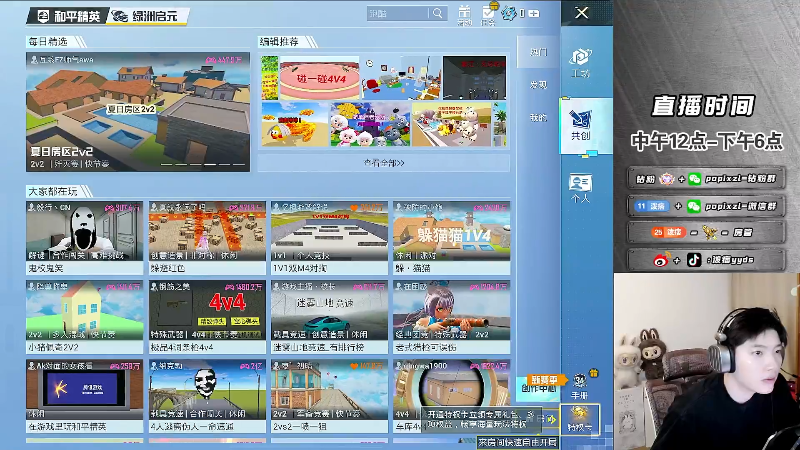The width and height of the screenshot is (800, 450).
Task: Open the activity calendar icon
Action: (464, 14)
